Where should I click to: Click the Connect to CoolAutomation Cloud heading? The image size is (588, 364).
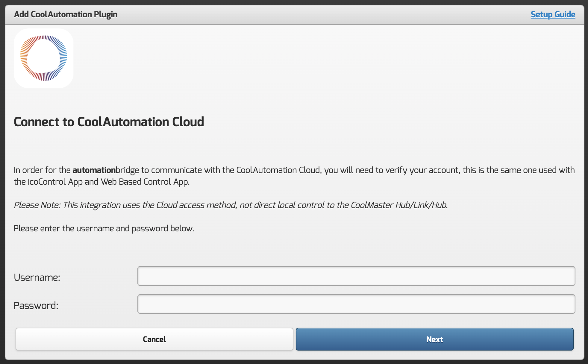pos(109,122)
